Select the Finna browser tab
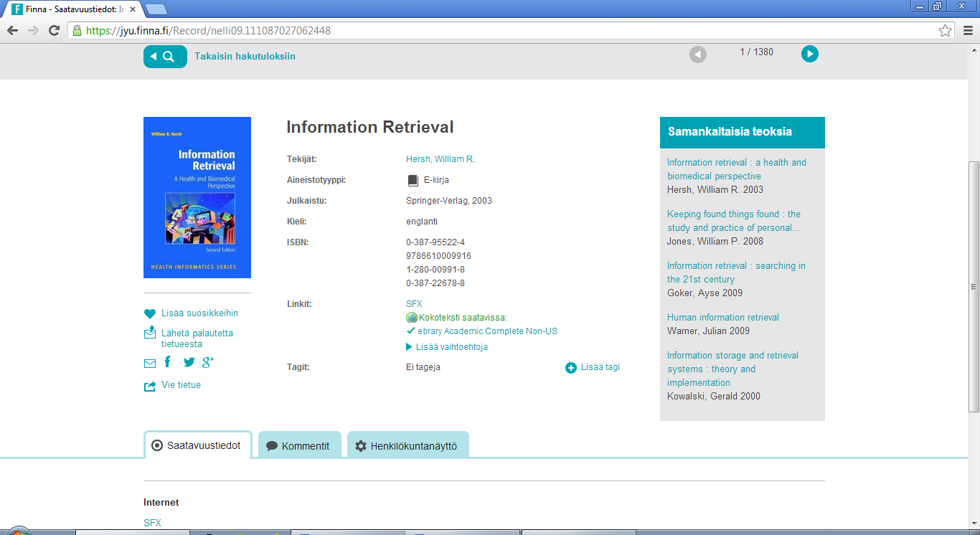The width and height of the screenshot is (980, 535). pyautogui.click(x=75, y=9)
